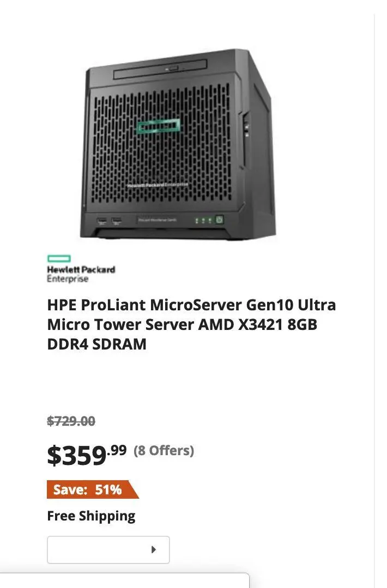Image resolution: width=387 pixels, height=588 pixels.
Task: Click the Hewlett Packard Enterprise brand name text
Action: click(x=81, y=273)
